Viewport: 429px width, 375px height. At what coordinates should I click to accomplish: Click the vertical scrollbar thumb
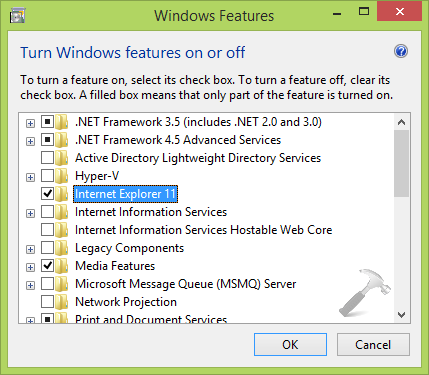tap(402, 163)
